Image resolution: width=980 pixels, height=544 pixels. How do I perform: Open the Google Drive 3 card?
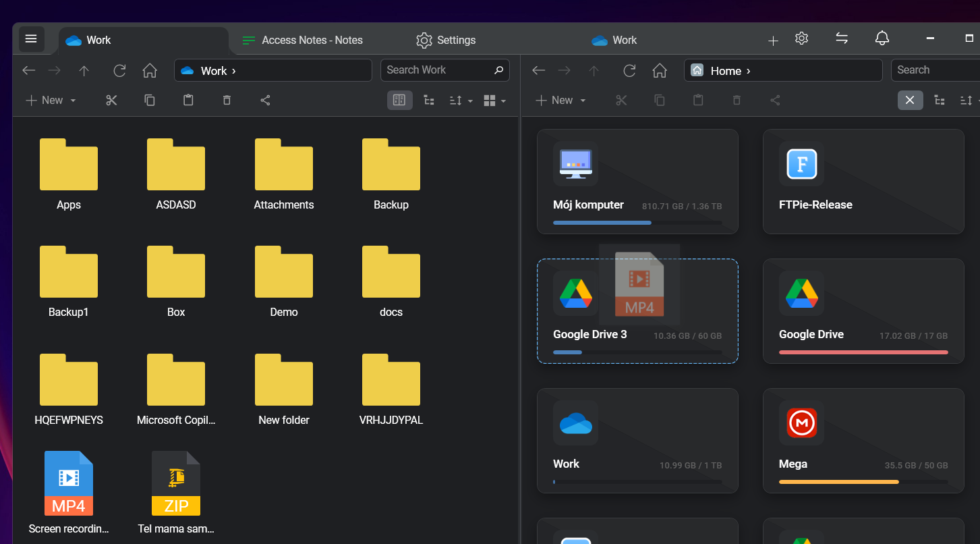click(x=637, y=311)
